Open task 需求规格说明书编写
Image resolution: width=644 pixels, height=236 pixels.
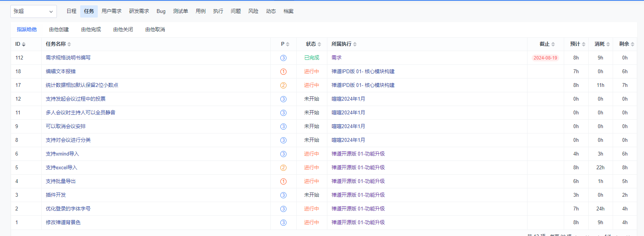(68, 58)
